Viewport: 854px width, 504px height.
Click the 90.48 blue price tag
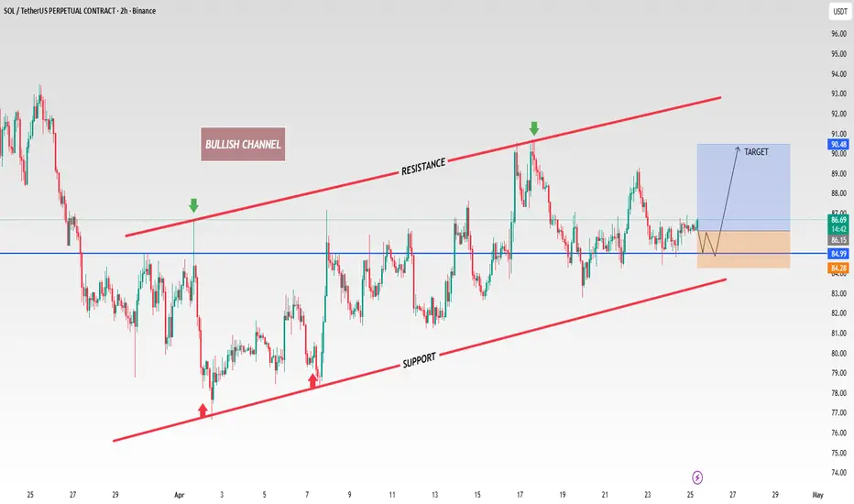pos(838,145)
